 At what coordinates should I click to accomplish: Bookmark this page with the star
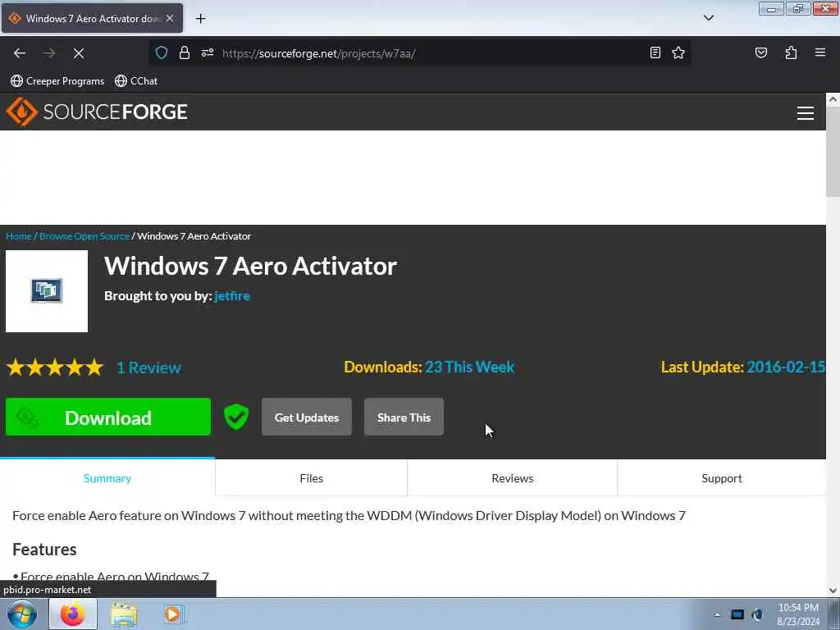pos(678,52)
